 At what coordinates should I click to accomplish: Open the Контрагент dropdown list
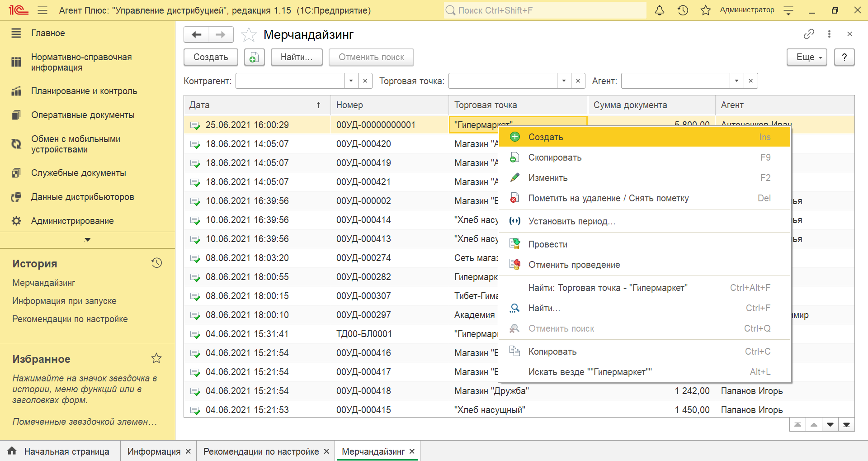coord(351,81)
